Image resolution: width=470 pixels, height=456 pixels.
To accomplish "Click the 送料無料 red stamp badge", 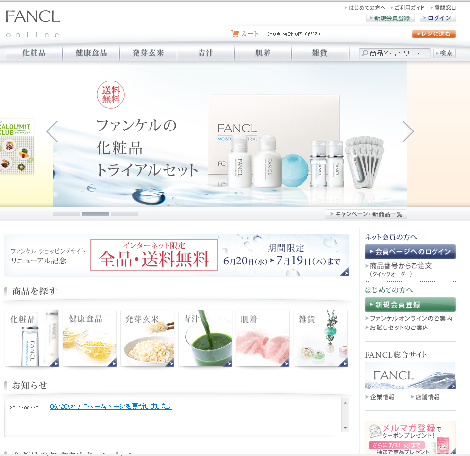I will [x=111, y=95].
